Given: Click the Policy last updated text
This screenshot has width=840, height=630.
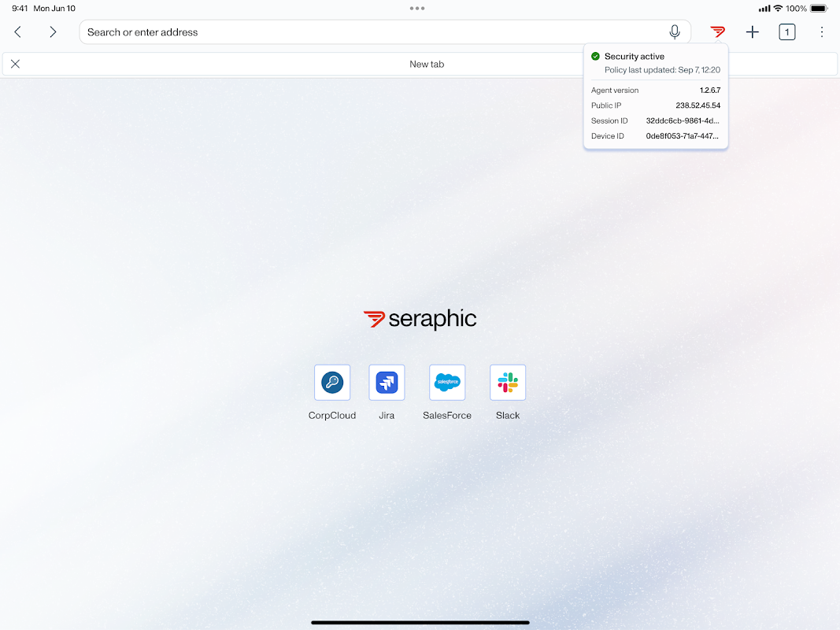Looking at the screenshot, I should (x=662, y=69).
